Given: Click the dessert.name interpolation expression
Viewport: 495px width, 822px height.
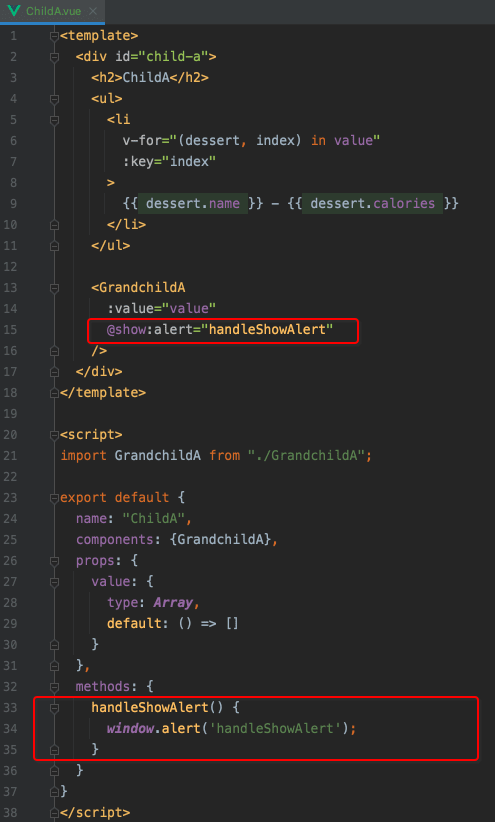Looking at the screenshot, I should pyautogui.click(x=193, y=203).
